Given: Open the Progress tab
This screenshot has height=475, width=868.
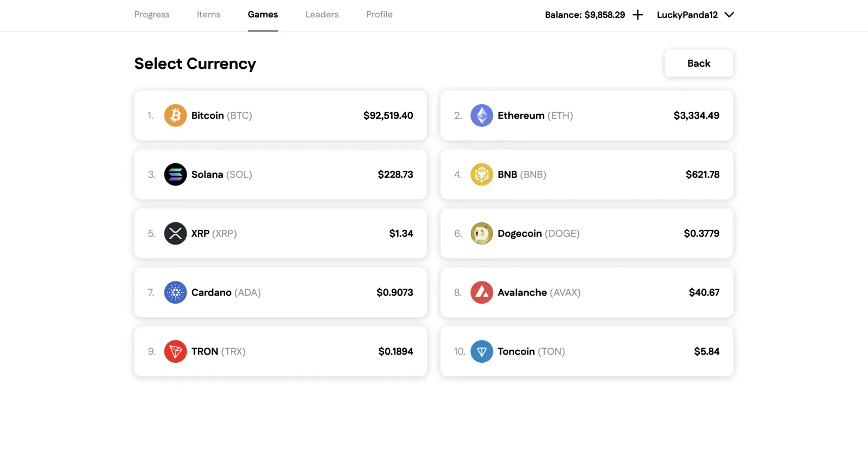Looking at the screenshot, I should (152, 15).
